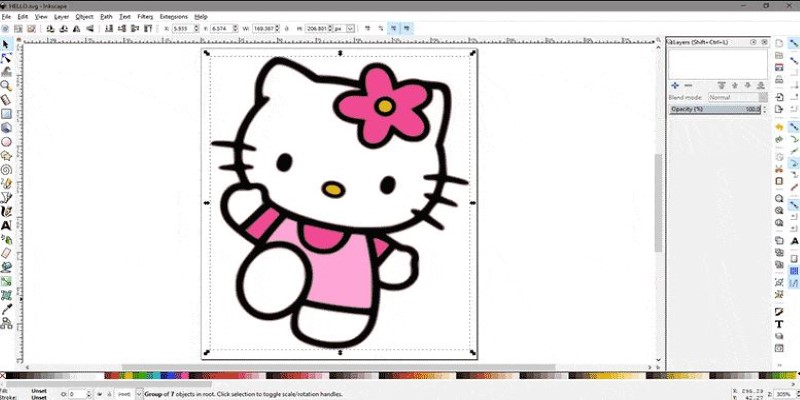This screenshot has height=400, width=800.
Task: Close the Layers panel
Action: (764, 42)
